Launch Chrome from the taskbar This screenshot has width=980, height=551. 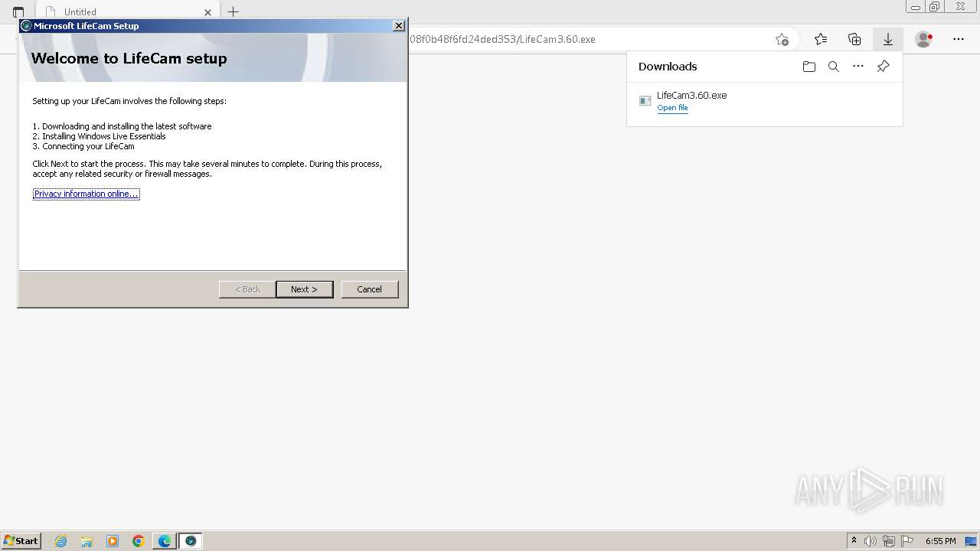click(x=139, y=541)
